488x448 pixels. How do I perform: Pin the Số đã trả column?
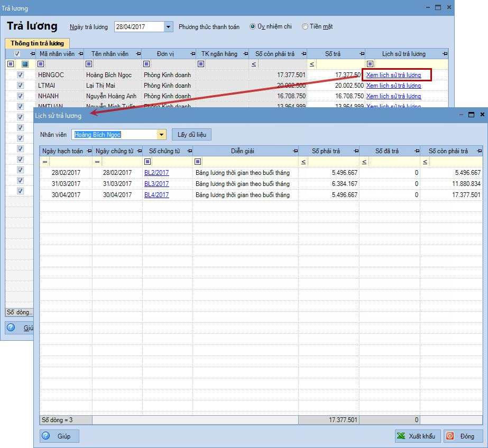[x=417, y=151]
